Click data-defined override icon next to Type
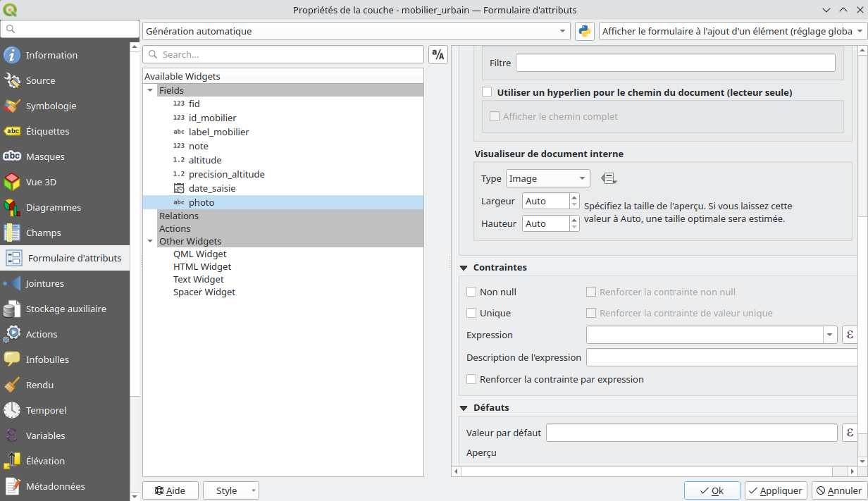The height and width of the screenshot is (501, 868). (609, 179)
